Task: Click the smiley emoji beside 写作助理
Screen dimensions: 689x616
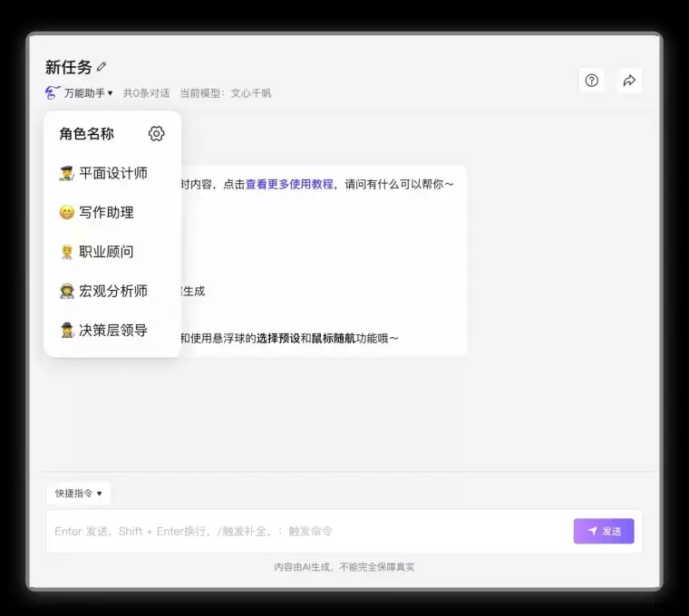Action: coord(66,213)
